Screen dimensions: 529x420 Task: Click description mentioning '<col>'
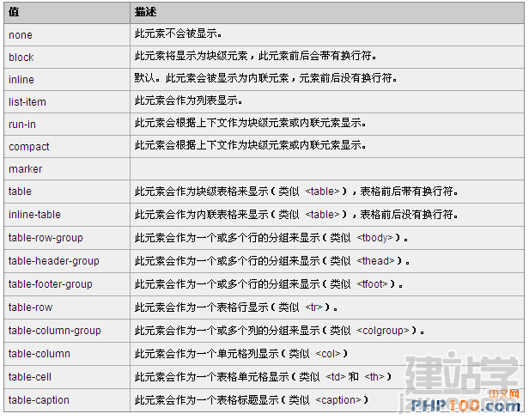241,354
